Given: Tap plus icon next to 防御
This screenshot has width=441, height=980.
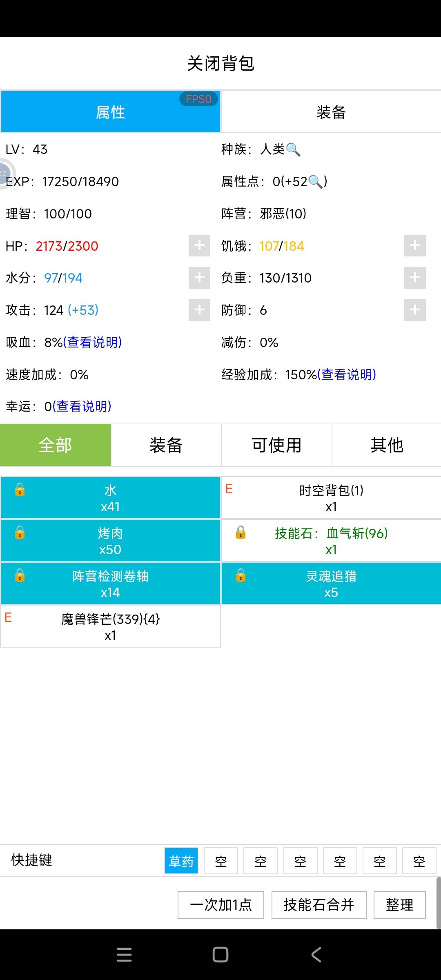Looking at the screenshot, I should (415, 310).
